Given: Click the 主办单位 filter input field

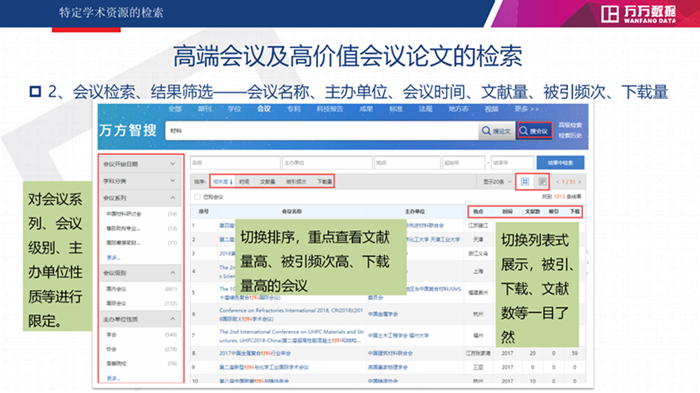Looking at the screenshot, I should click(x=327, y=163).
